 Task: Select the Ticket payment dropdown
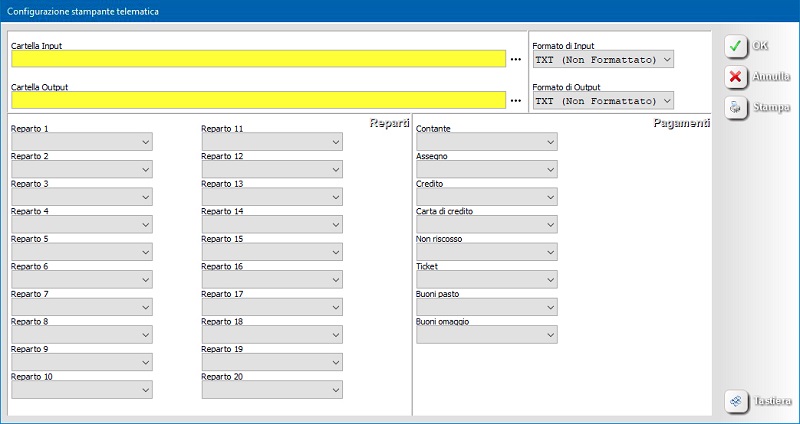(486, 280)
